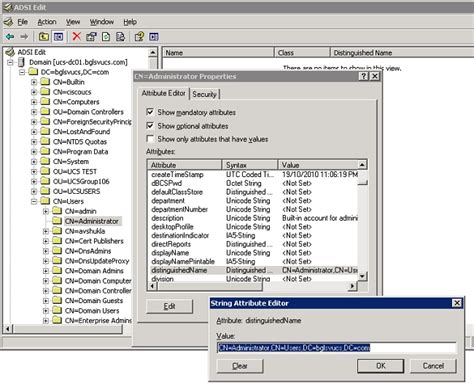474x392 pixels.
Task: Click the Up one level folder icon
Action: pyautogui.click(x=44, y=37)
